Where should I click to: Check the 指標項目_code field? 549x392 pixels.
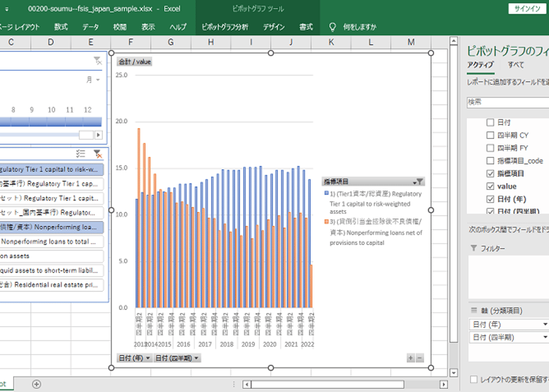click(x=490, y=160)
